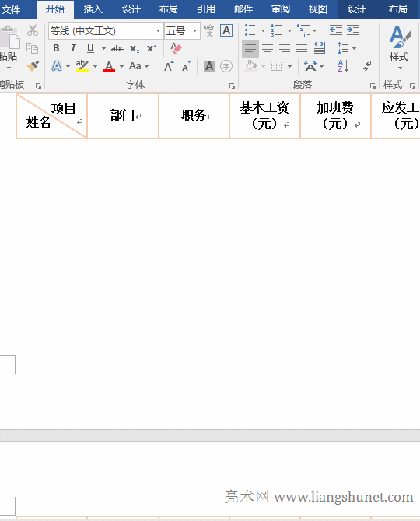Toggle Italic formatting
Image resolution: width=420 pixels, height=521 pixels.
click(73, 48)
